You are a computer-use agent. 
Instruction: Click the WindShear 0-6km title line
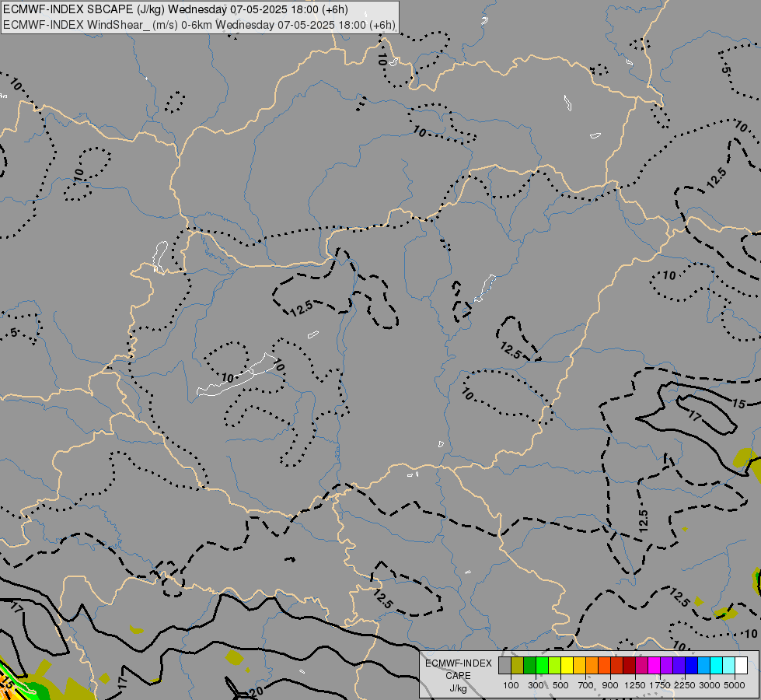pyautogui.click(x=200, y=25)
